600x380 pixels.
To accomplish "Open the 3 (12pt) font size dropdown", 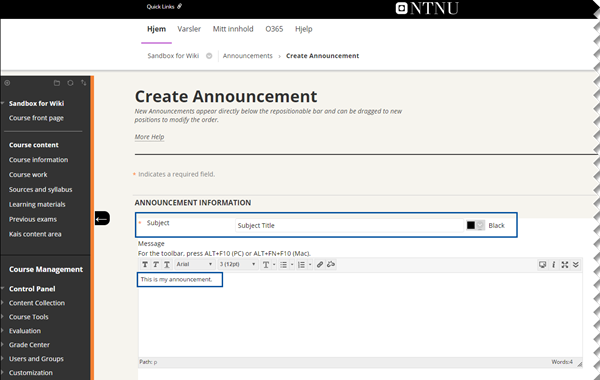I will [237, 264].
